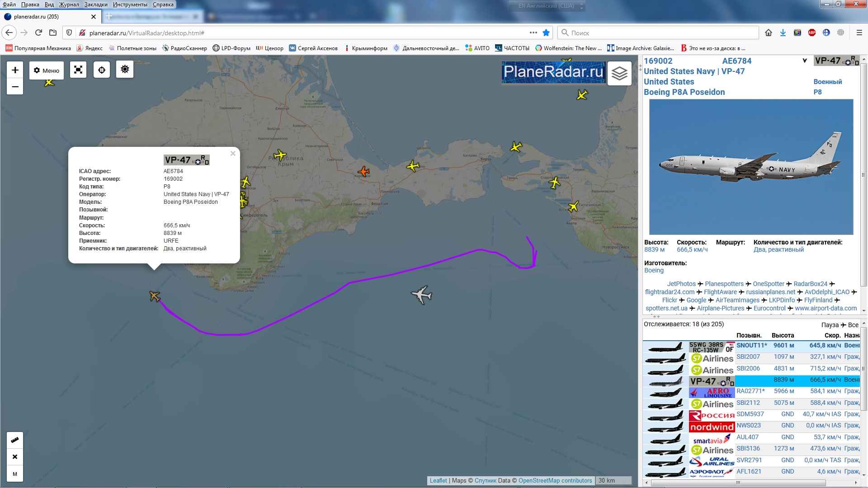Open the Крыминформ bookmark
The height and width of the screenshot is (488, 868).
pos(366,48)
